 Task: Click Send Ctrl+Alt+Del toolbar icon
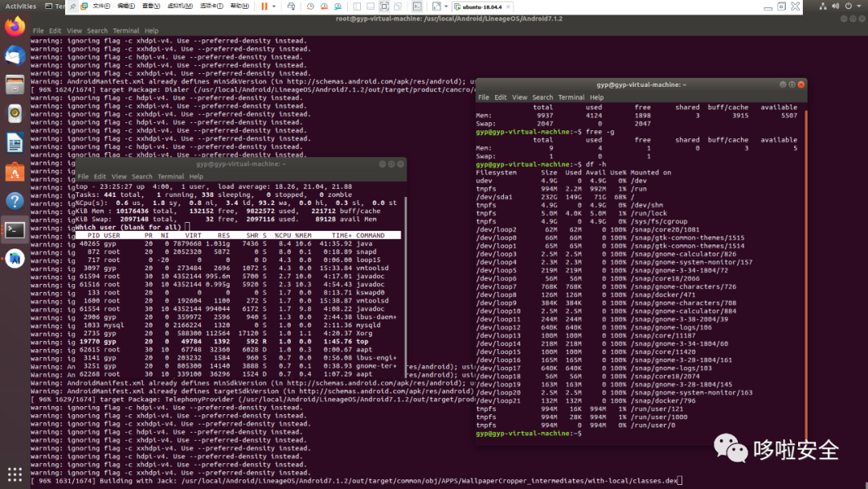(x=291, y=6)
